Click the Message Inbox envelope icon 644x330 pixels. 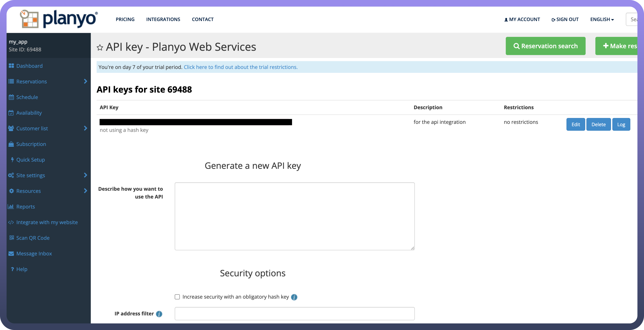[x=11, y=254]
